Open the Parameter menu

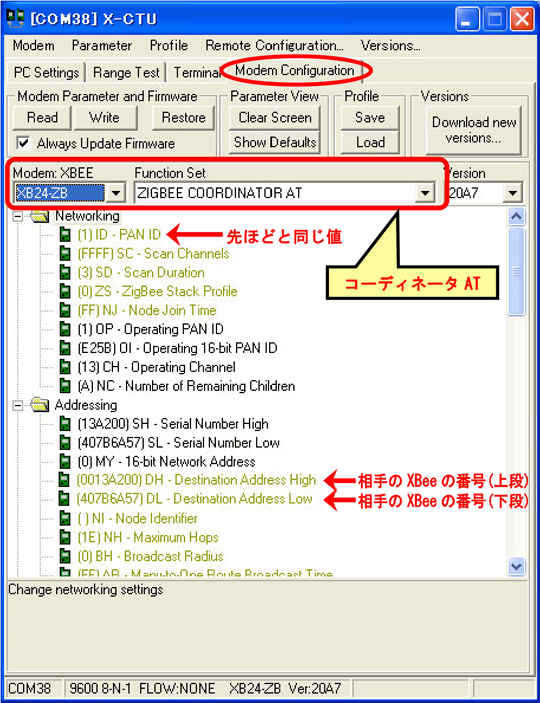pos(102,45)
